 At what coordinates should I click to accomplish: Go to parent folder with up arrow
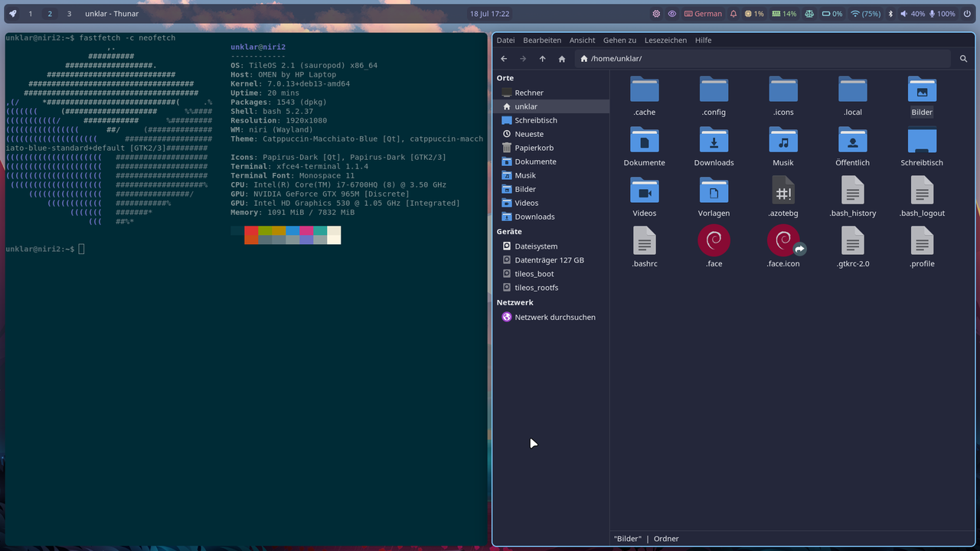[x=543, y=59]
